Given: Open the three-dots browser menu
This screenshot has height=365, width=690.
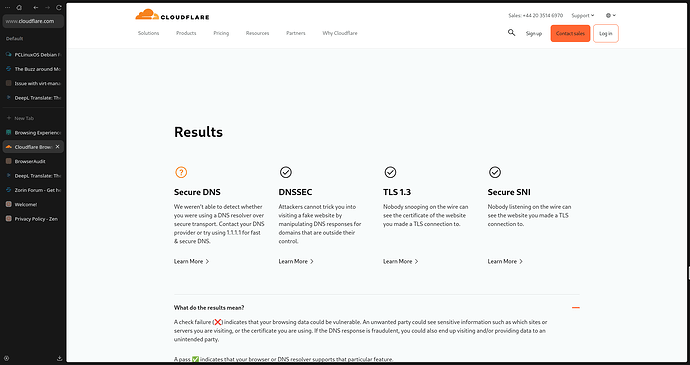Looking at the screenshot, I should tap(7, 7).
